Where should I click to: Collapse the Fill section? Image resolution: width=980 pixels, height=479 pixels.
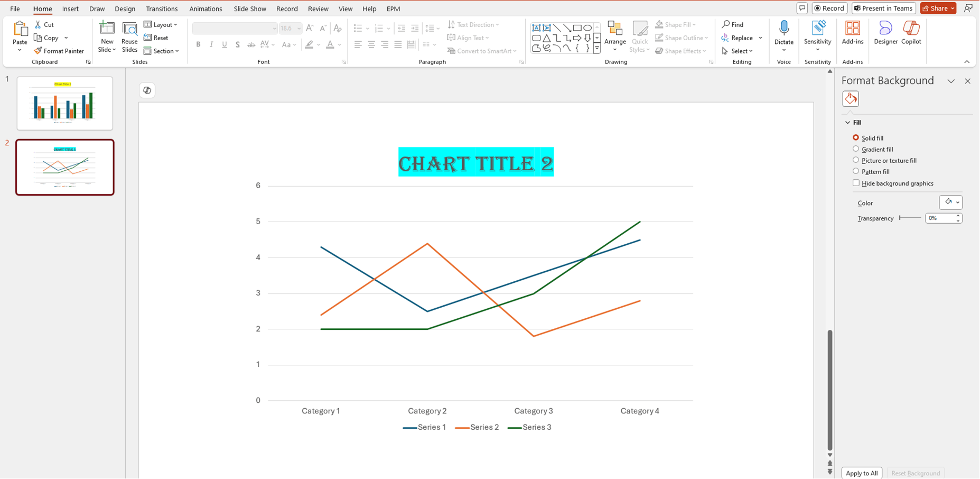coord(848,123)
